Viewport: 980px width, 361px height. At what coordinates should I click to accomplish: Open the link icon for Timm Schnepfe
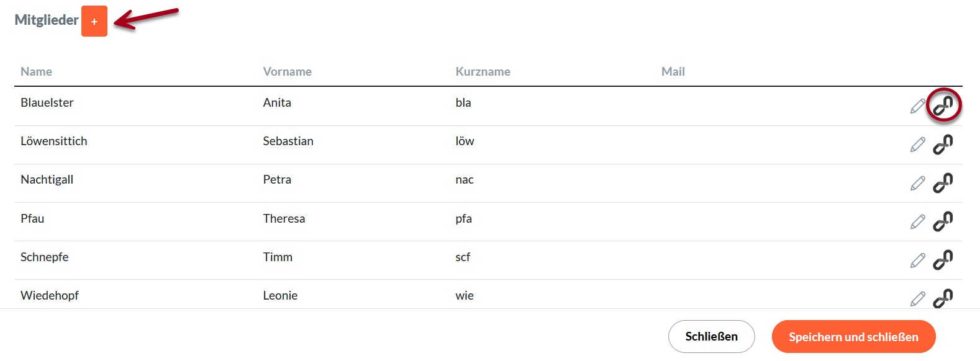[943, 260]
